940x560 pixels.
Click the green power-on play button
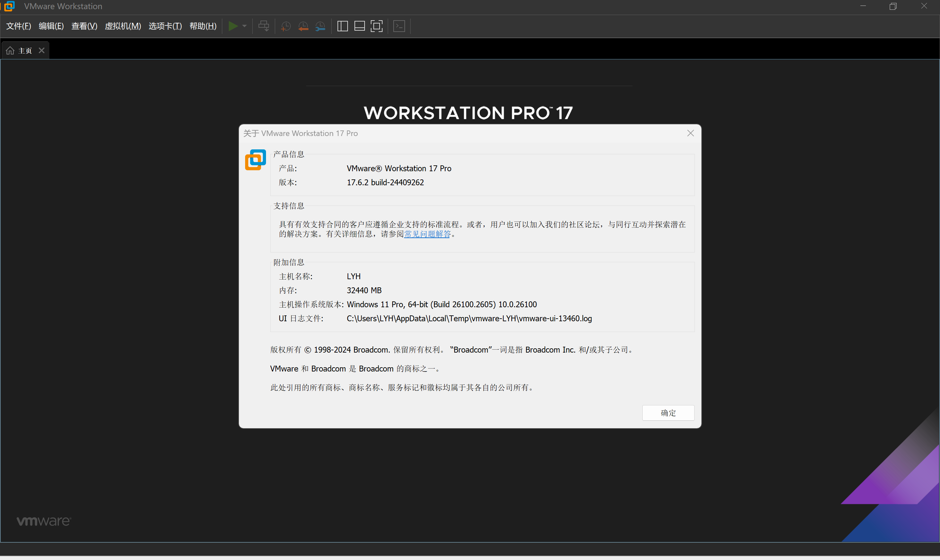(233, 26)
